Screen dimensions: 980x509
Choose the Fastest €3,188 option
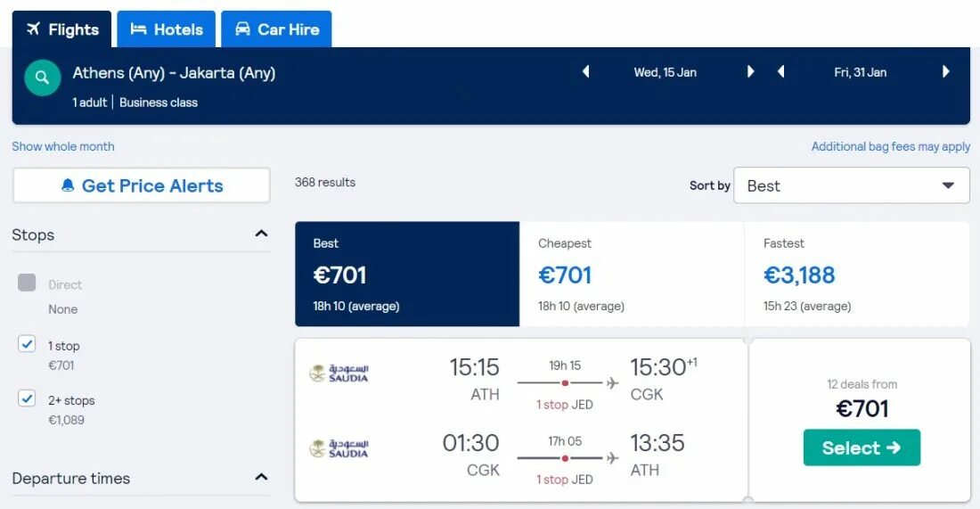point(857,274)
